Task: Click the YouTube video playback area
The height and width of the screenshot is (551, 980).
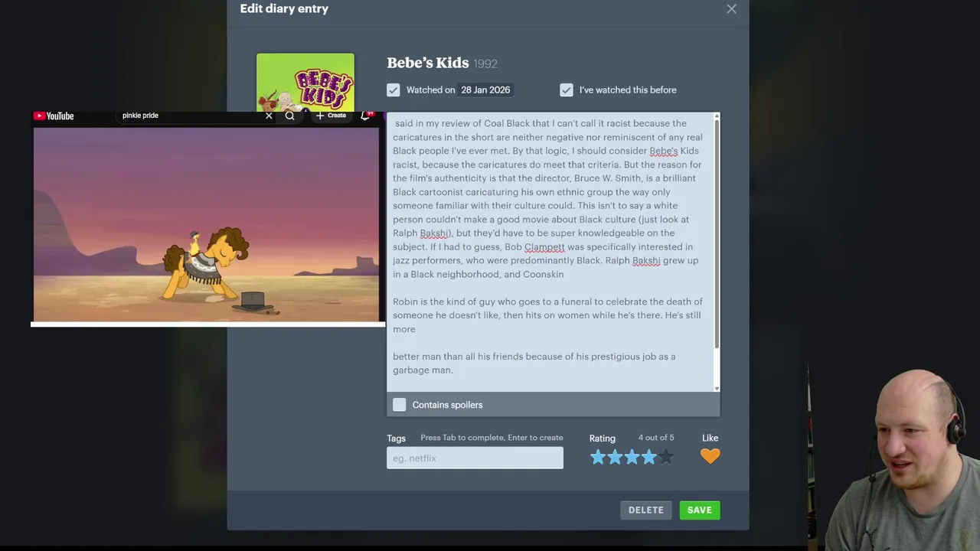Action: 206,224
